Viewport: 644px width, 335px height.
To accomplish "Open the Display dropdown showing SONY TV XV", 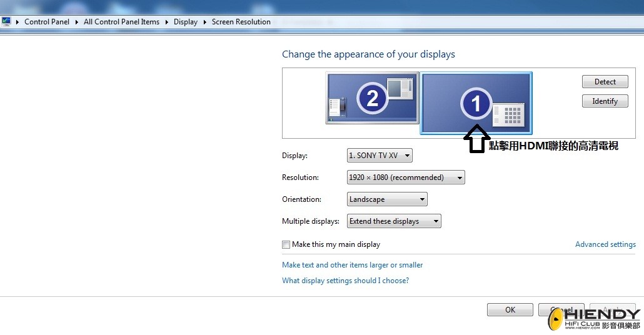I will [380, 156].
